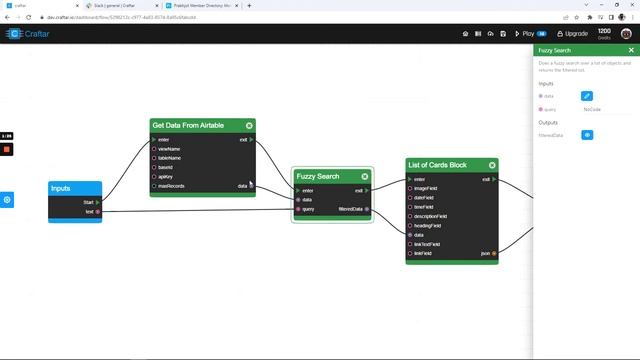
Task: Click the exit port on List of Cards
Action: [x=494, y=179]
